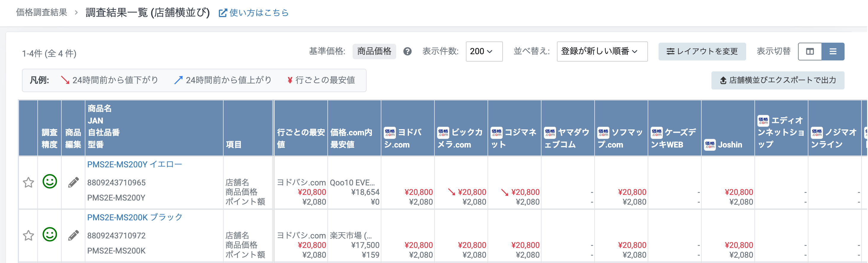The width and height of the screenshot is (868, 263).
Task: Click the external link icon beside 使い方はこちら
Action: point(223,13)
